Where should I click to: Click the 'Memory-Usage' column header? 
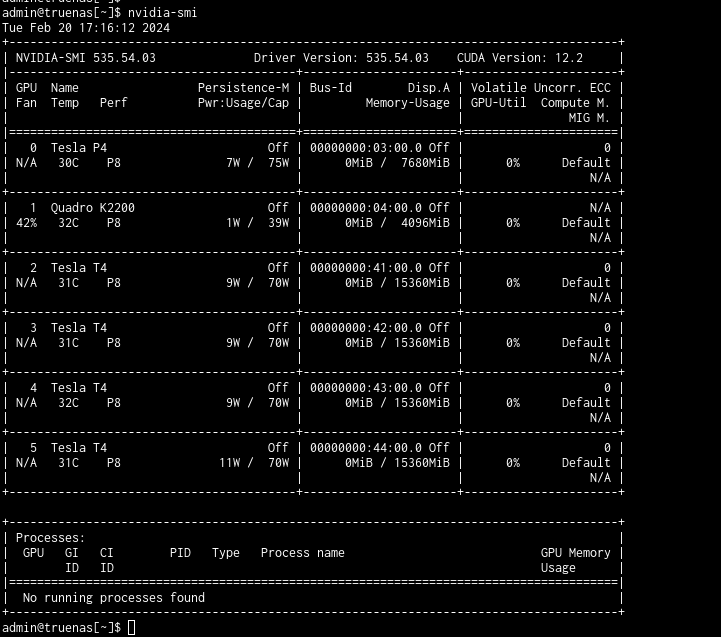point(407,103)
